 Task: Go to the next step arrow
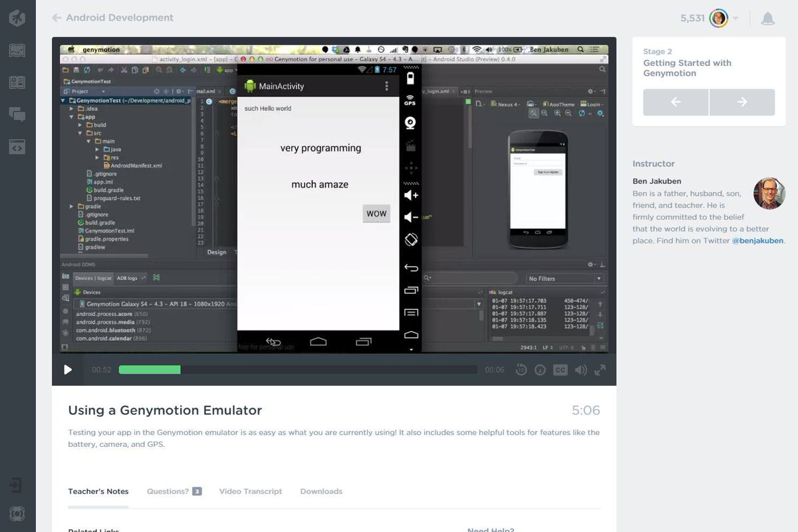(x=742, y=102)
